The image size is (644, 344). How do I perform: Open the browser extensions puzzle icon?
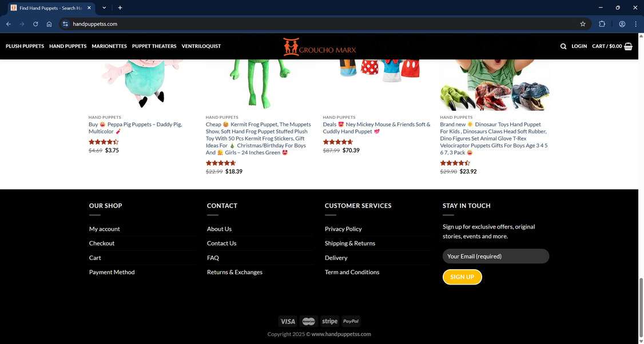coord(602,24)
